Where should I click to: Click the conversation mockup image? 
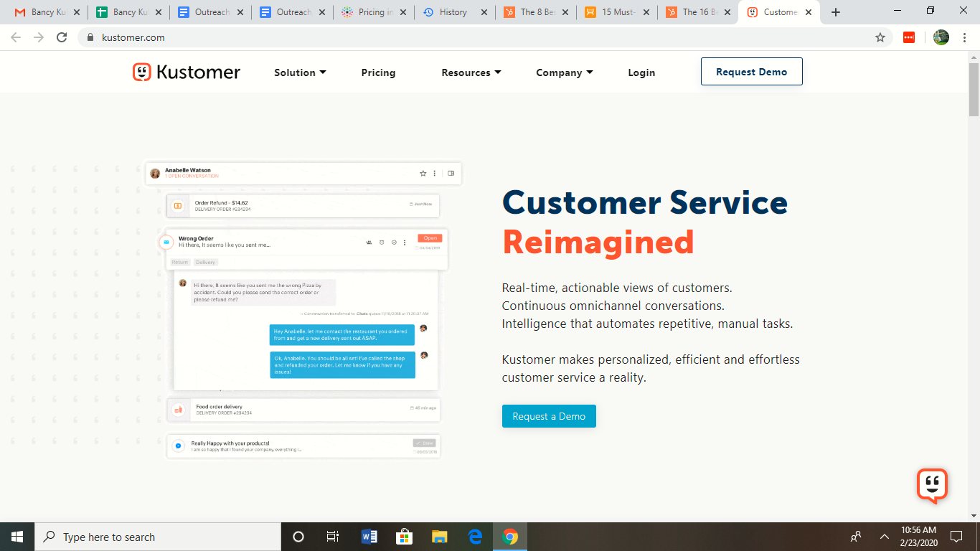(x=303, y=310)
